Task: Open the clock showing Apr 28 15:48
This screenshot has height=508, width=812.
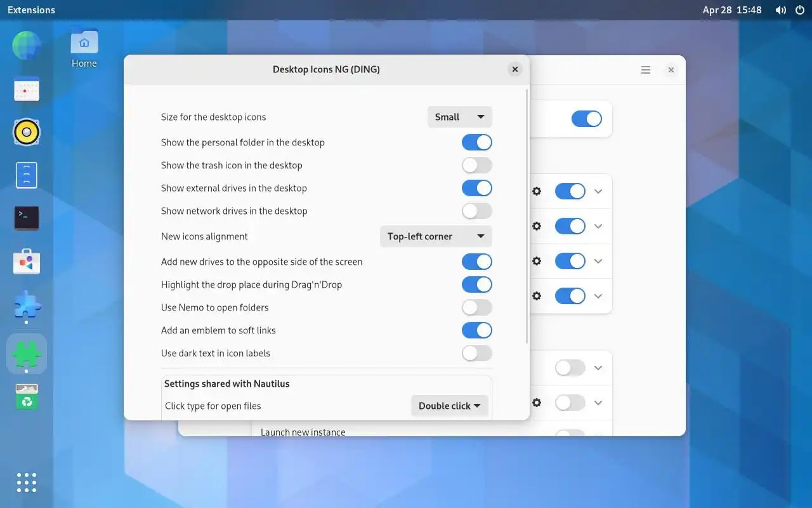Action: [x=732, y=10]
